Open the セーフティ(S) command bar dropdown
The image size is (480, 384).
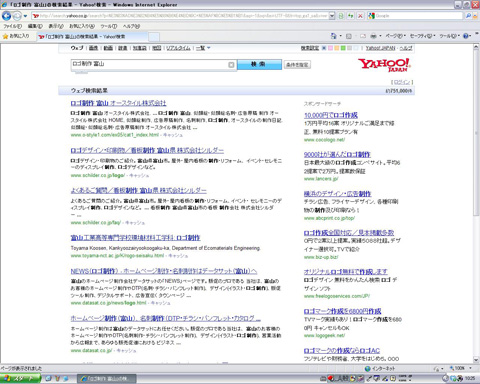[422, 36]
